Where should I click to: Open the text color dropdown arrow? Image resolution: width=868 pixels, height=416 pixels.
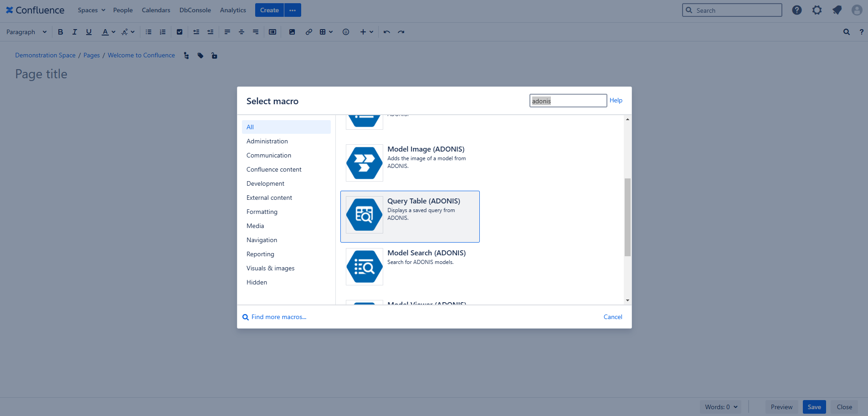(113, 32)
